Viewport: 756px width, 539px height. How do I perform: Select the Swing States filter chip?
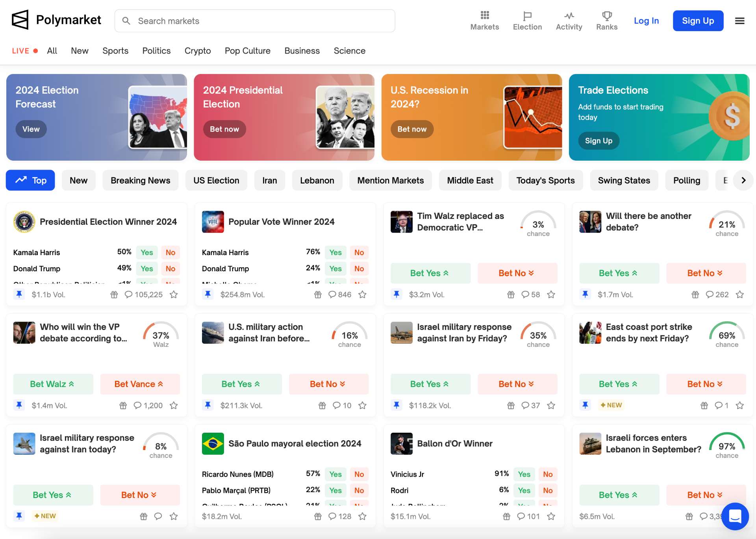pos(624,180)
